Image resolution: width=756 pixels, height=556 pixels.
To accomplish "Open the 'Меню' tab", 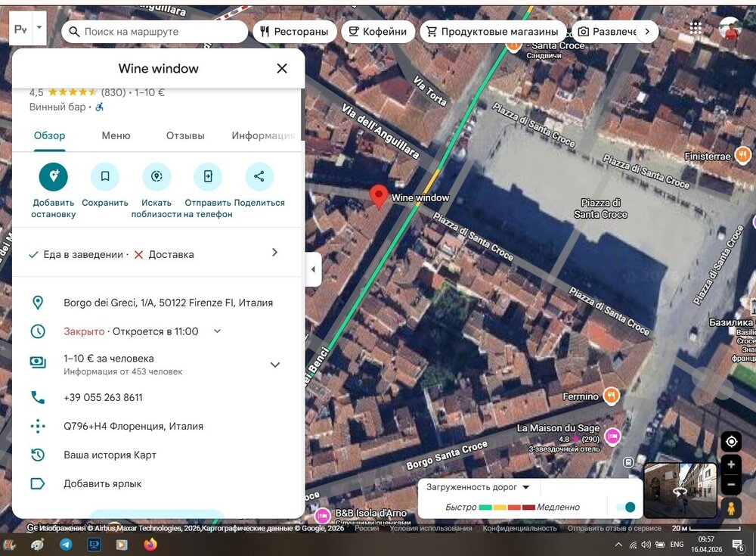I will 116,135.
